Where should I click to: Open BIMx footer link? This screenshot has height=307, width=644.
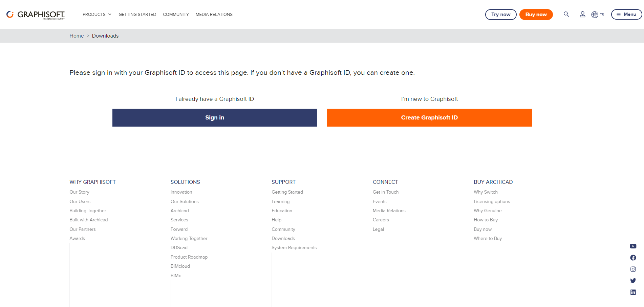pyautogui.click(x=176, y=276)
